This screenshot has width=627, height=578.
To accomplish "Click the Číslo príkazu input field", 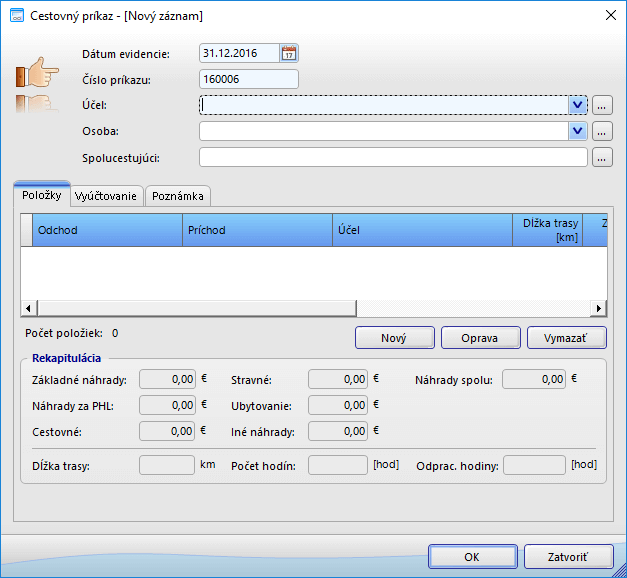I will 248,79.
